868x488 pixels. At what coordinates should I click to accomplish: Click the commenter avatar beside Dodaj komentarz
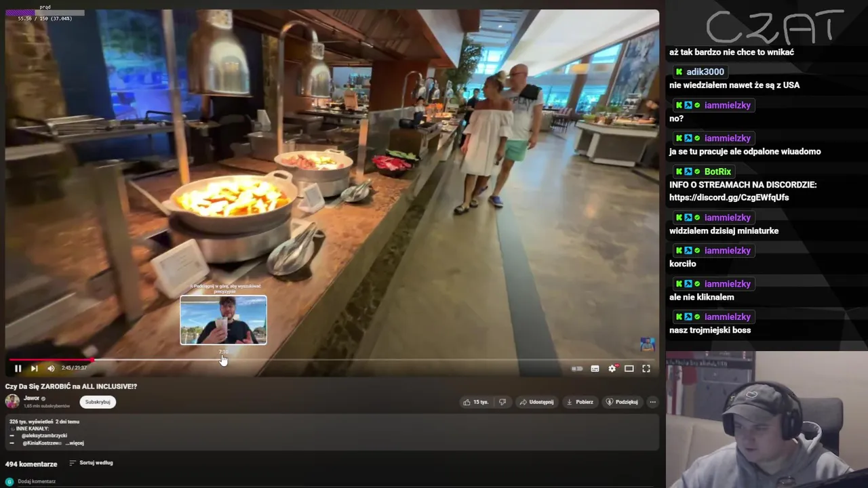(x=9, y=481)
